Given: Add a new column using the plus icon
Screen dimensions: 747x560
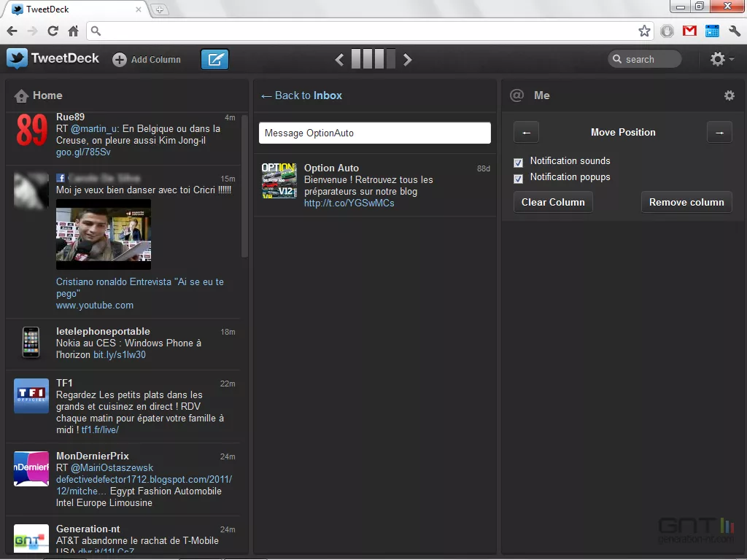Looking at the screenshot, I should 119,59.
